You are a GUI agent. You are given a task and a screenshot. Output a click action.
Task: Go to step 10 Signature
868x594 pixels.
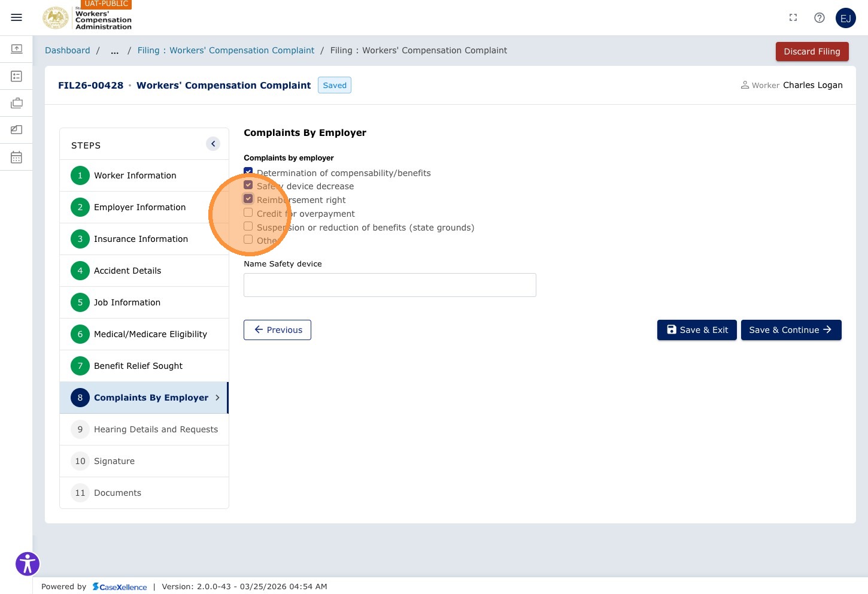tap(144, 461)
